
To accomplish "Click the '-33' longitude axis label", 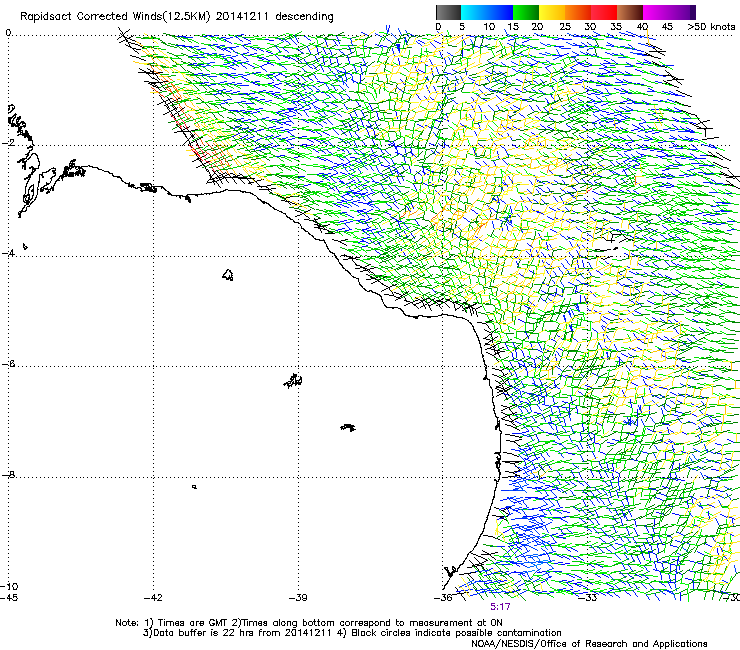I will (x=588, y=598).
